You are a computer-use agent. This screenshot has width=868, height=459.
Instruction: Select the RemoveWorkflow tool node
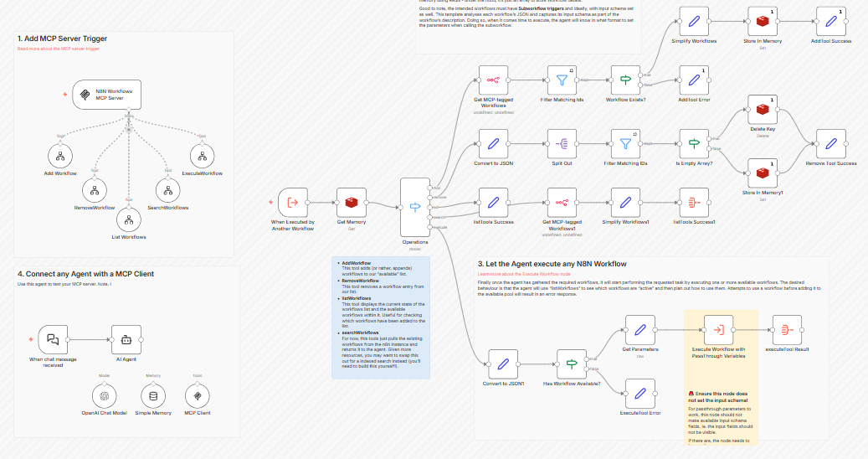click(95, 190)
